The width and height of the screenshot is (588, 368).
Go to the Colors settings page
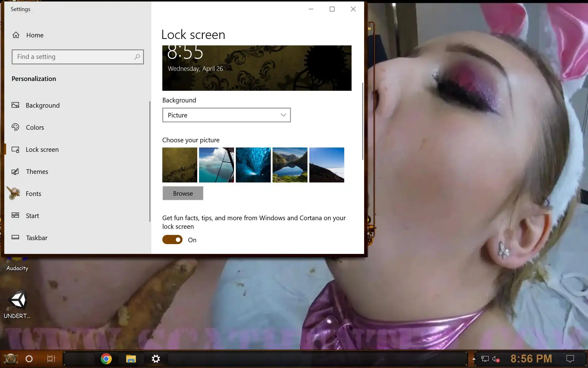35,127
